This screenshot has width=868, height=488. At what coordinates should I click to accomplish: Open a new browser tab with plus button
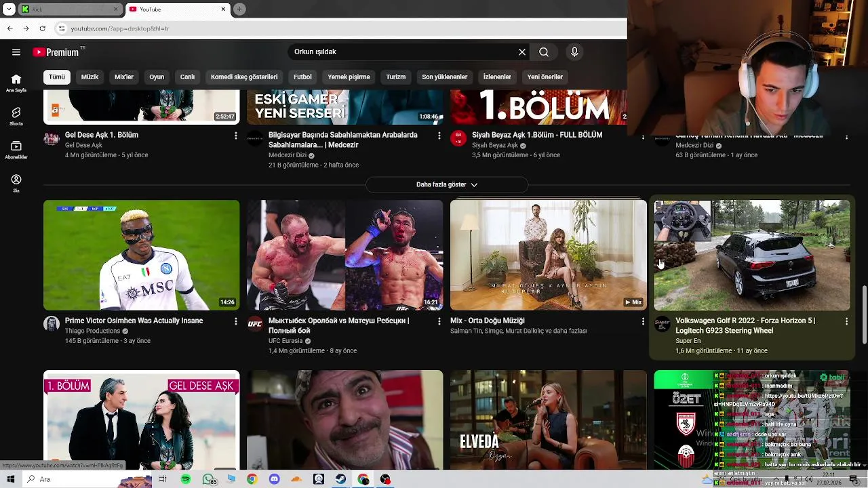click(x=239, y=9)
